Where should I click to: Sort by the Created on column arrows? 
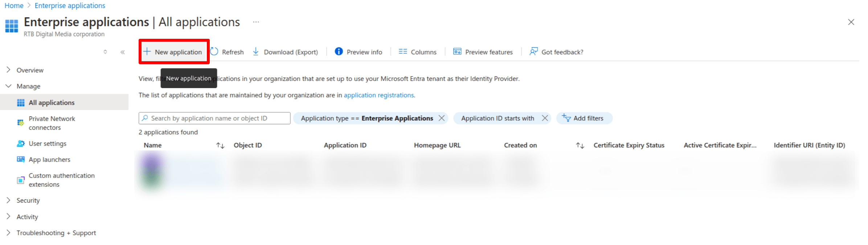tap(580, 145)
